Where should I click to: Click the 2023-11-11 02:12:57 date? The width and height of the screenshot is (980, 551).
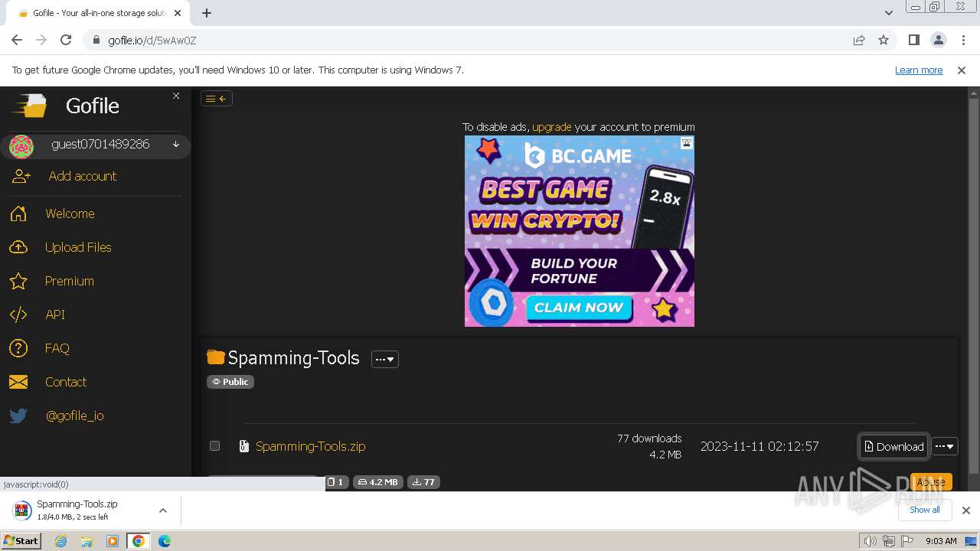click(x=759, y=446)
